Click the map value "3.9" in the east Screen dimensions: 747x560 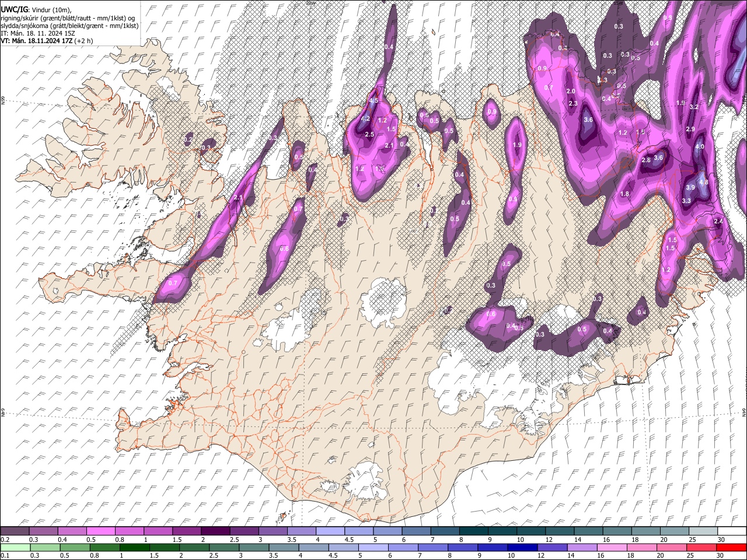(690, 187)
